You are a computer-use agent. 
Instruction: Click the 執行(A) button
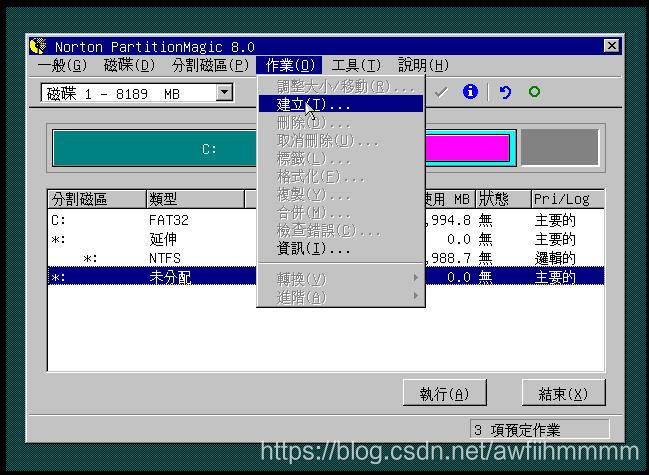point(445,393)
